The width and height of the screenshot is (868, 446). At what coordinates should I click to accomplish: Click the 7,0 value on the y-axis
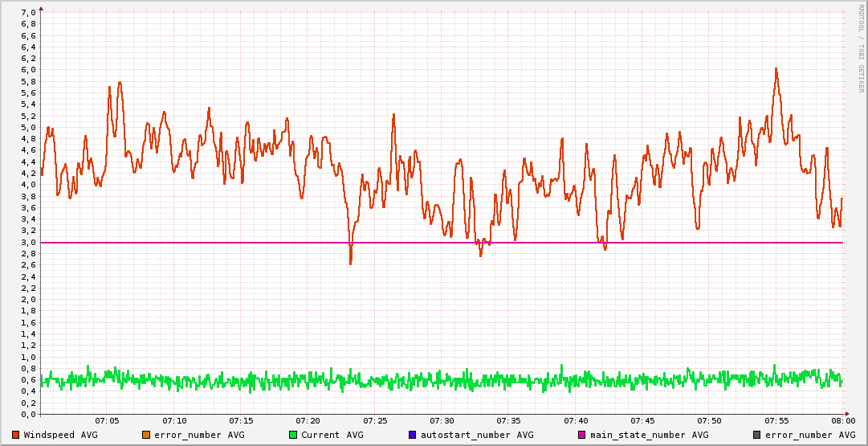[x=27, y=12]
